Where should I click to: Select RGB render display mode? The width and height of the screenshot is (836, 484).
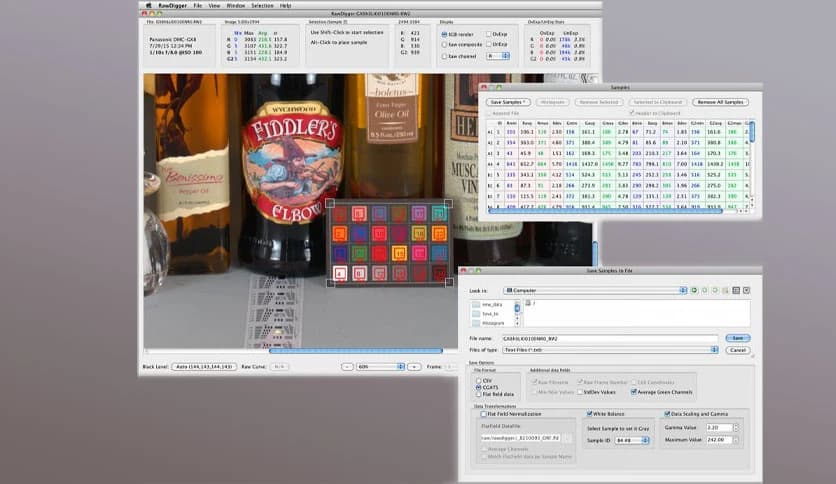(x=444, y=34)
